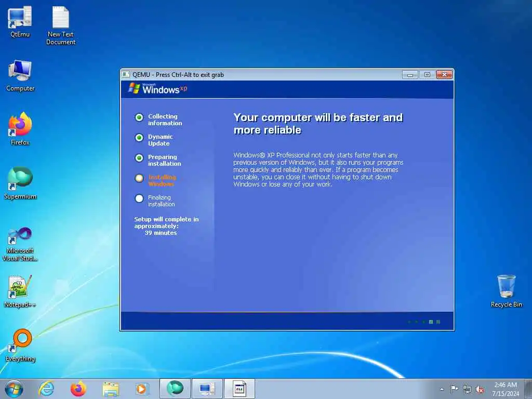Select the Computer desktop icon

point(20,75)
